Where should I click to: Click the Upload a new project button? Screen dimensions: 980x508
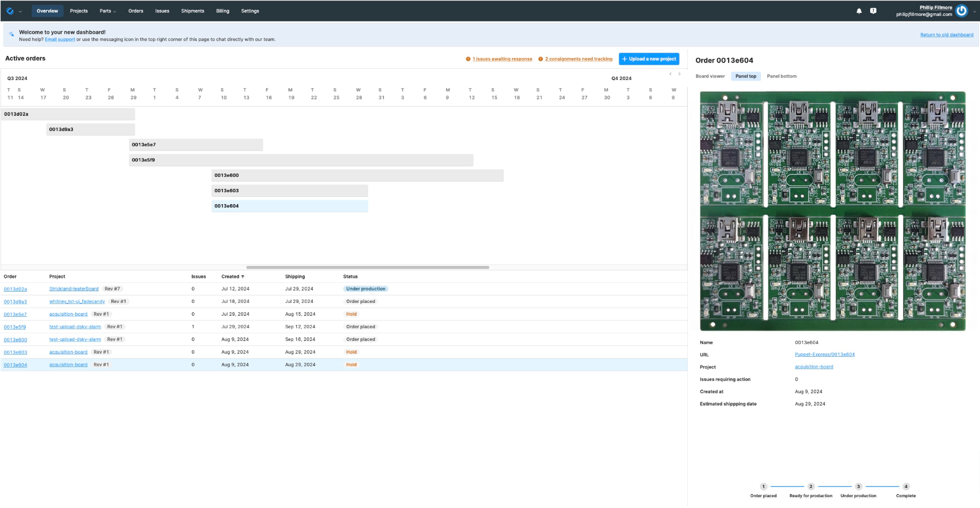coord(649,58)
